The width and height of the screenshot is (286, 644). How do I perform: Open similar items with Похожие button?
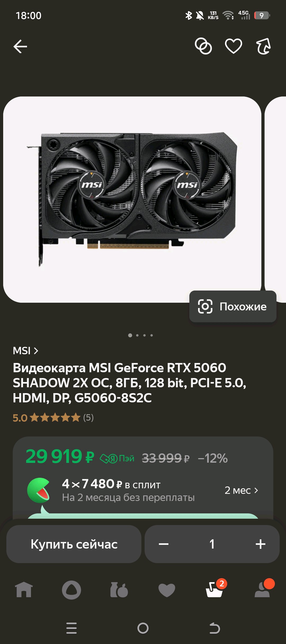point(233,306)
